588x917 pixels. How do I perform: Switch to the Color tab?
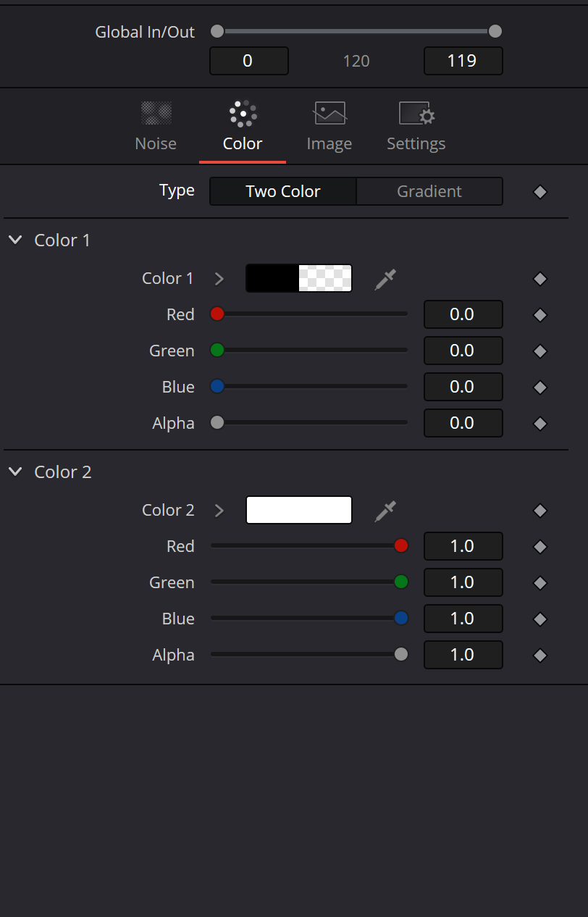pos(243,127)
